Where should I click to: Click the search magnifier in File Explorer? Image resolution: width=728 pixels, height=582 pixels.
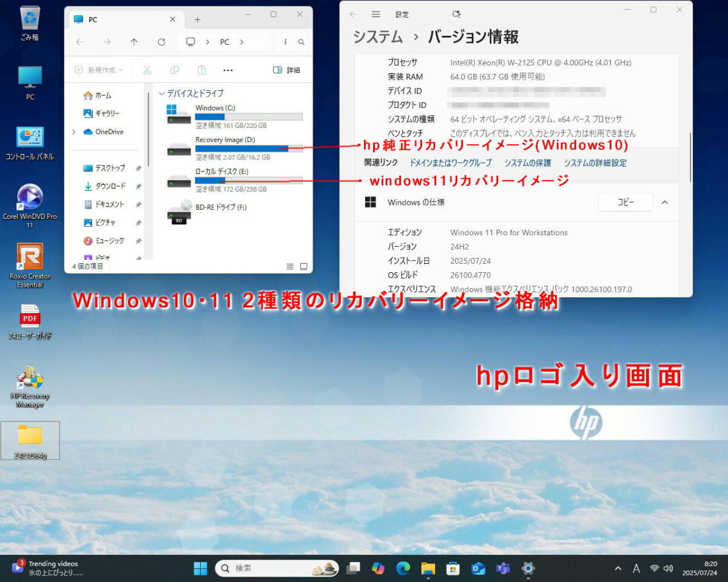[301, 42]
